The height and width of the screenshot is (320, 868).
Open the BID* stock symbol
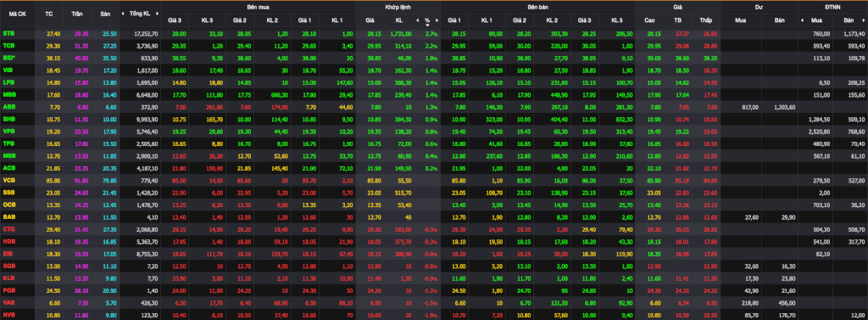point(9,58)
